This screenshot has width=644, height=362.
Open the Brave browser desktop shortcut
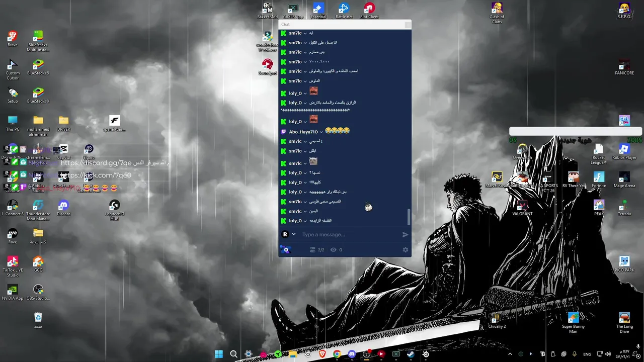coord(13,39)
